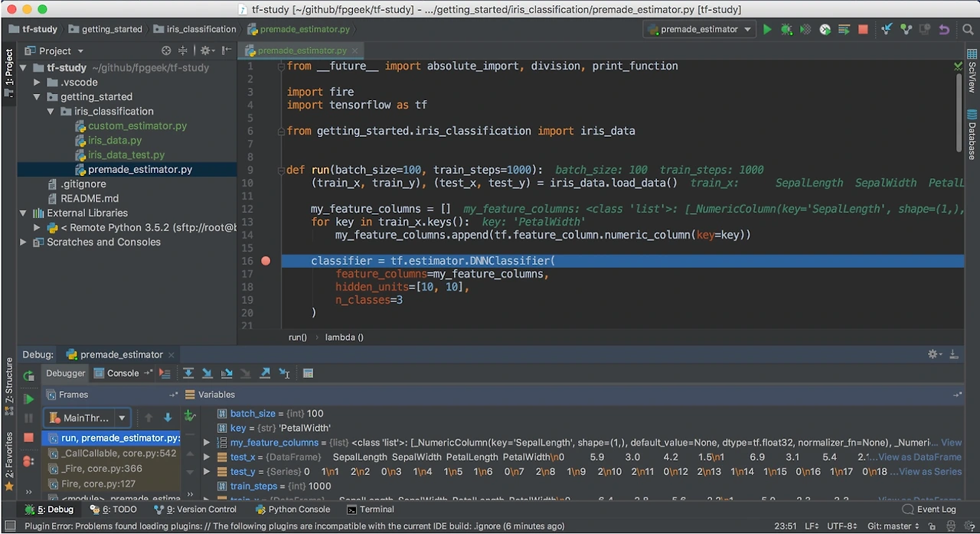The height and width of the screenshot is (534, 980).
Task: Click the Step Out debugger icon
Action: 265,373
